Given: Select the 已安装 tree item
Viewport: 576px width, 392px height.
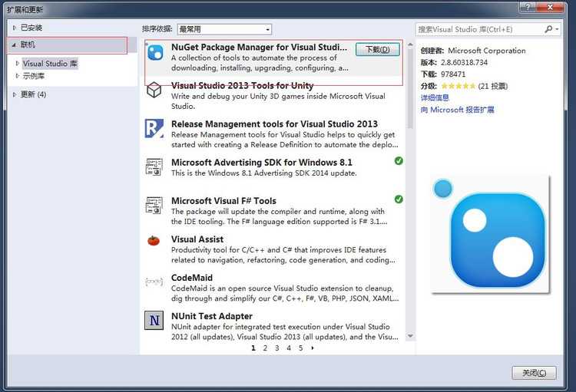Looking at the screenshot, I should pos(31,28).
